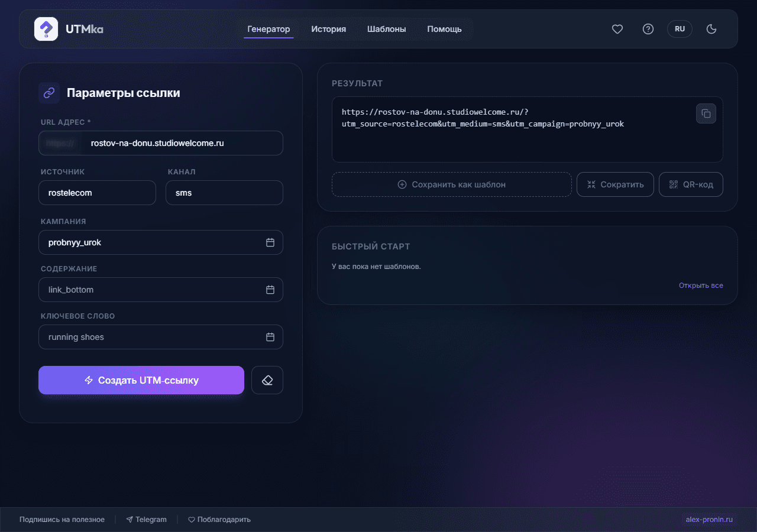Open help via the question mark icon
757x532 pixels.
(x=648, y=29)
